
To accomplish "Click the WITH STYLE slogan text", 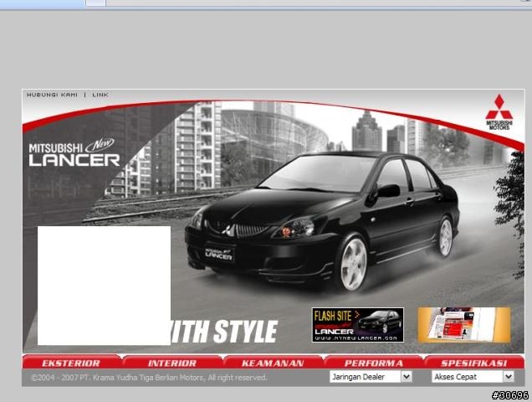I will (224, 332).
